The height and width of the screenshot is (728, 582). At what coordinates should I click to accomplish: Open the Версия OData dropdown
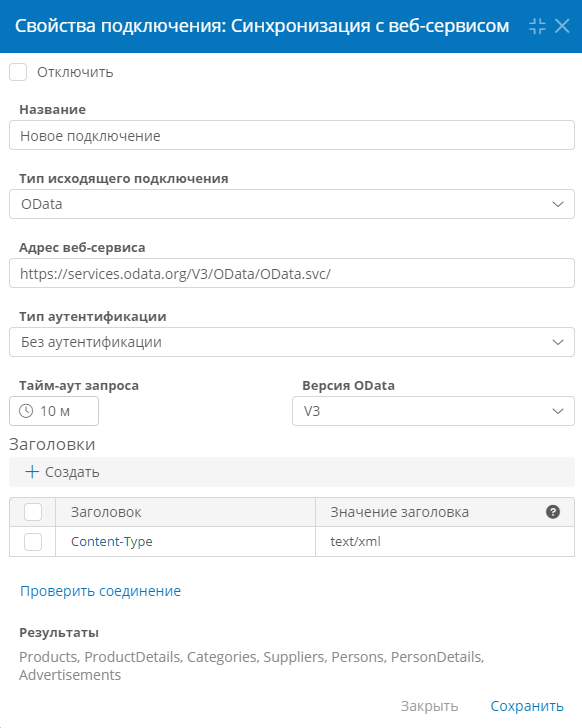click(433, 411)
